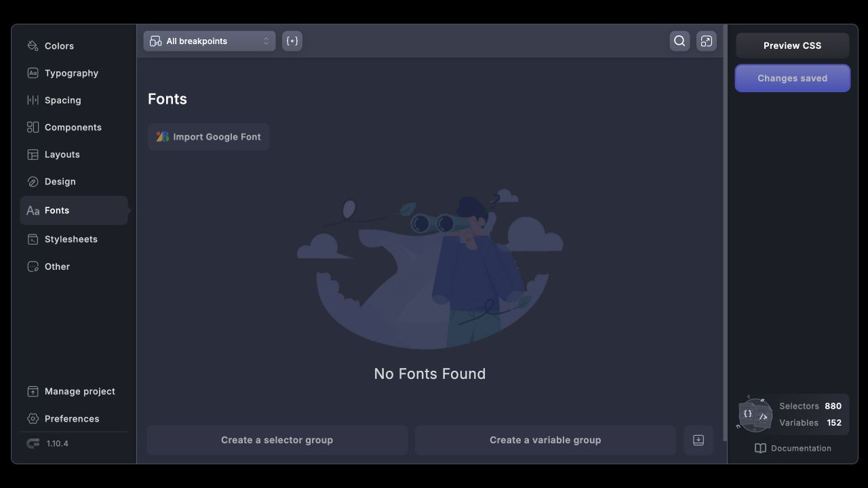868x488 pixels.
Task: Click the Variables count 152
Action: [834, 423]
